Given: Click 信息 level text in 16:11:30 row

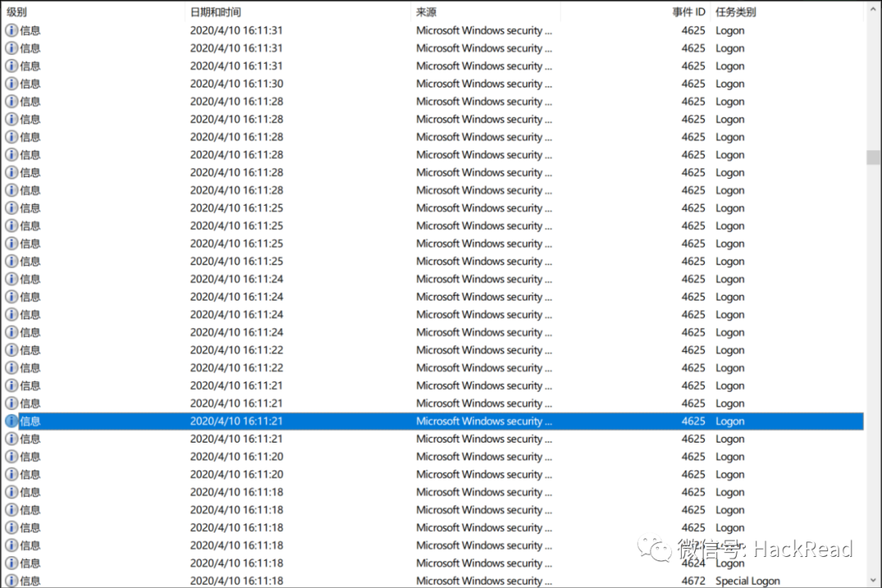Looking at the screenshot, I should 30,83.
